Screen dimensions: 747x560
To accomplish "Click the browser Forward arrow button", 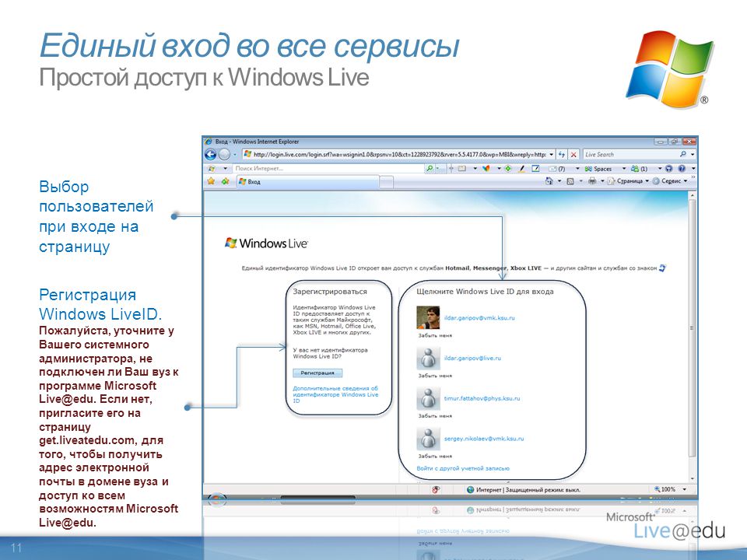I will click(x=224, y=155).
